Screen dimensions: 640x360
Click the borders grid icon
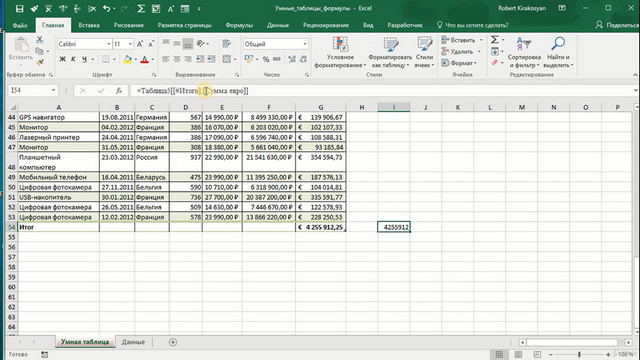click(x=106, y=59)
